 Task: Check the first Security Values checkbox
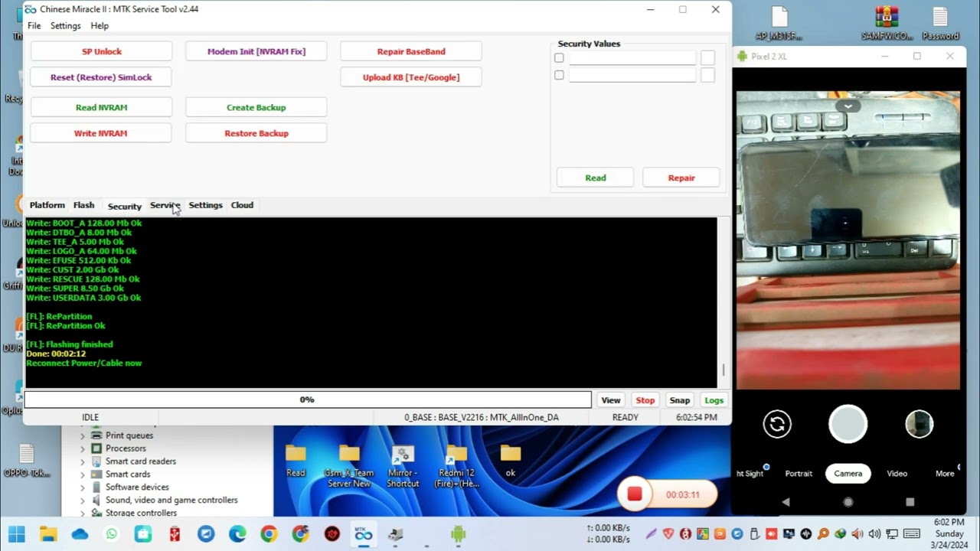[x=559, y=57]
